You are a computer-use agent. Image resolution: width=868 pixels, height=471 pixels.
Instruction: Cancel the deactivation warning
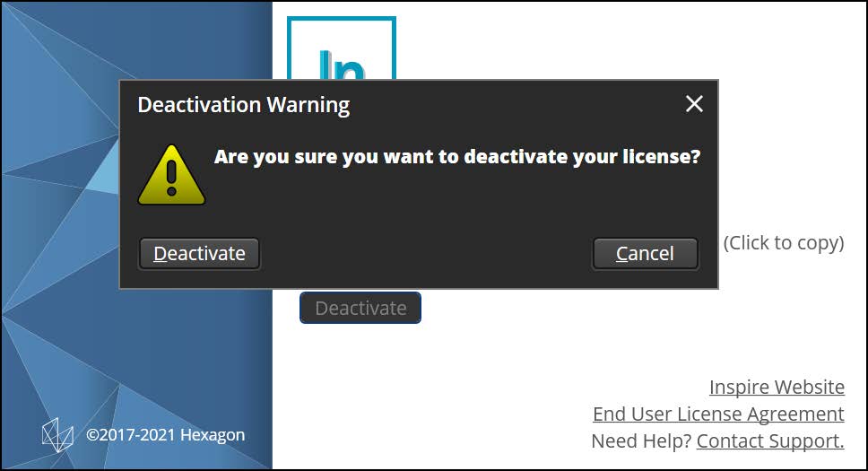[x=645, y=254]
